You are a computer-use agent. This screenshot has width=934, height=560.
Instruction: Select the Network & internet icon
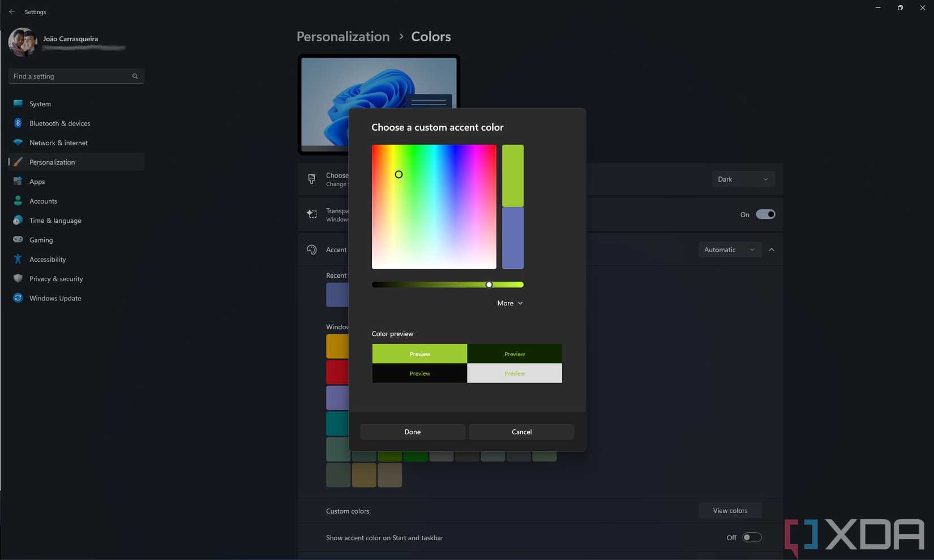coord(18,143)
